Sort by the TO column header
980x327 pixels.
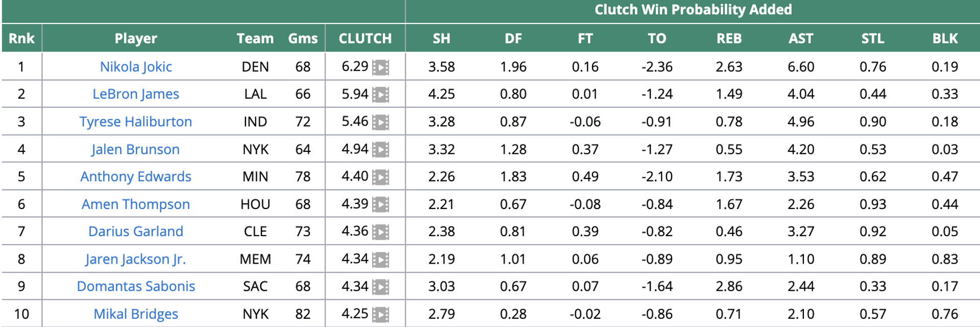coord(657,38)
